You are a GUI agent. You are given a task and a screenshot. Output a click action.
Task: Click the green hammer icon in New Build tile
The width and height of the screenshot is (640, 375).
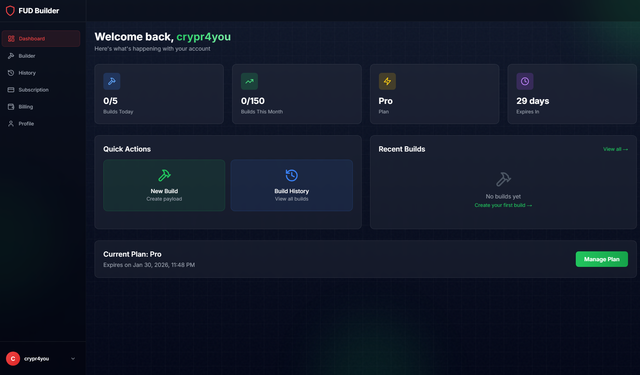click(164, 175)
